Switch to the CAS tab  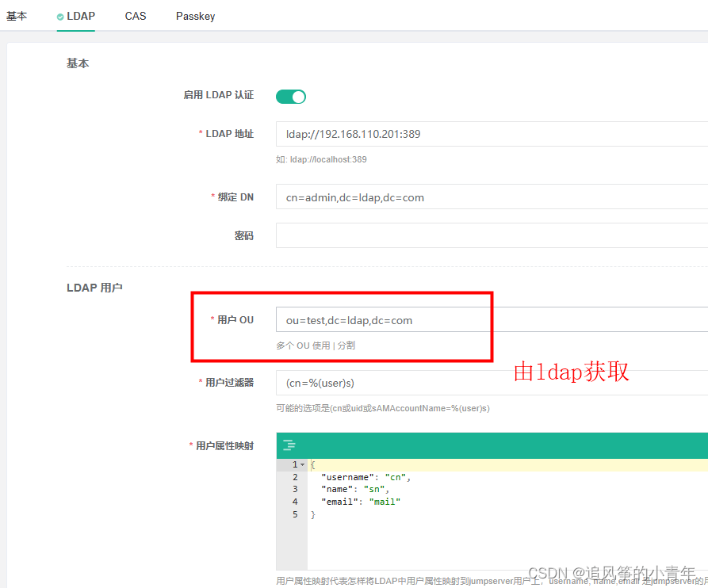[135, 16]
